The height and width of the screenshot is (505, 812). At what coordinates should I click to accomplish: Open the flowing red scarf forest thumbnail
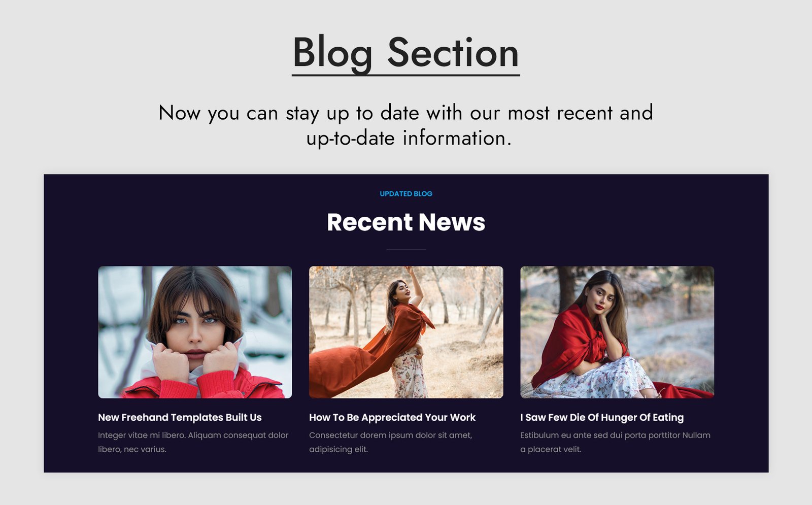pos(406,332)
